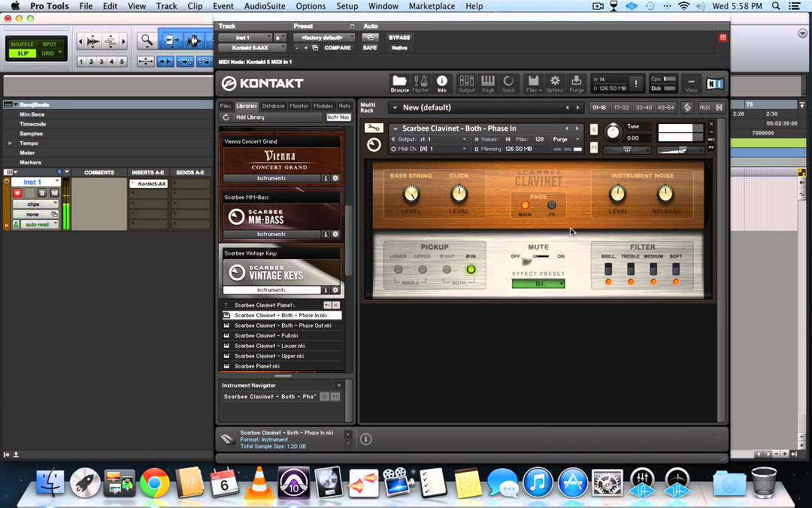Select the 17-32 multi rack page
The width and height of the screenshot is (812, 508).
622,107
